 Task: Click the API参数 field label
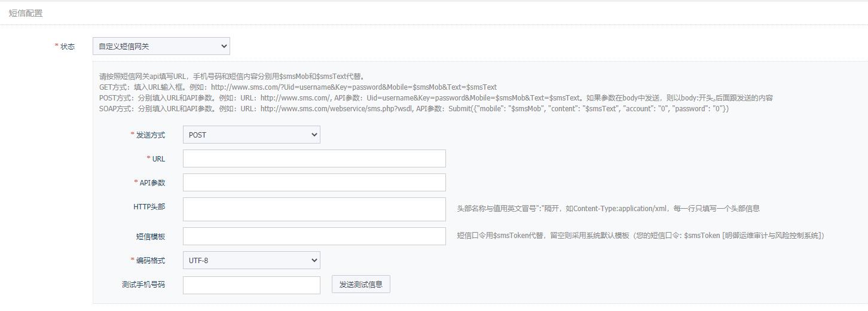point(152,183)
